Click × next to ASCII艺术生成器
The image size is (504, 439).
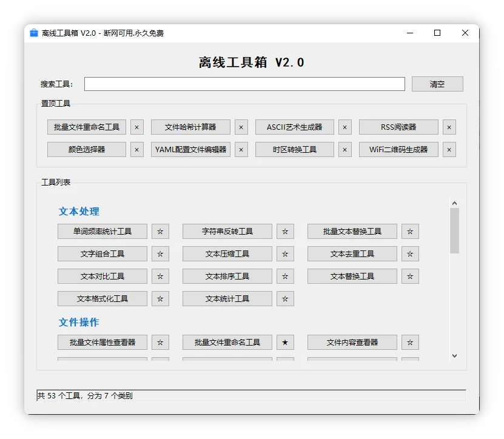345,127
